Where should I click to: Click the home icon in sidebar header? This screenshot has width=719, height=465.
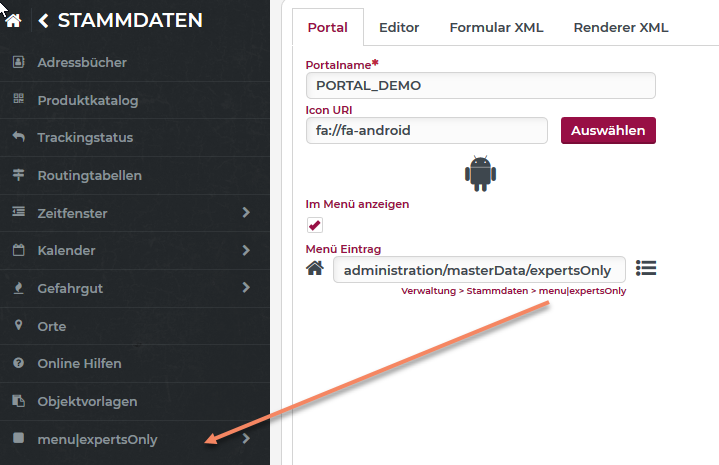click(15, 21)
